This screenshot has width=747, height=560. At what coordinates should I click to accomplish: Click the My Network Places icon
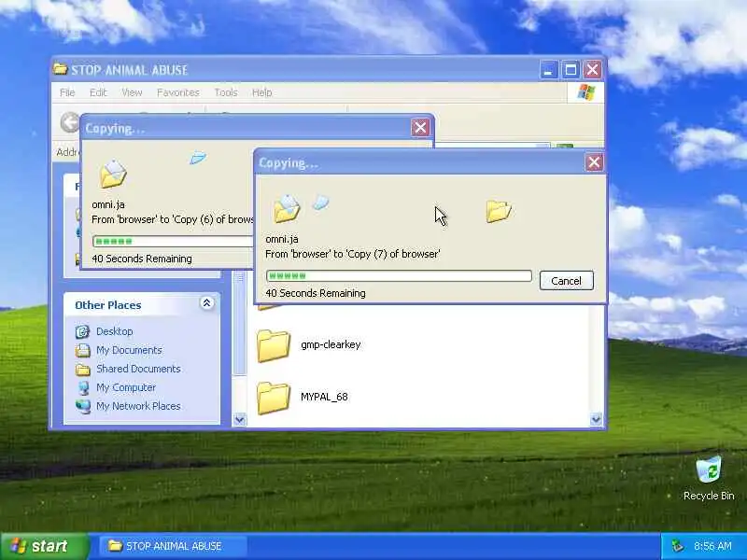83,406
